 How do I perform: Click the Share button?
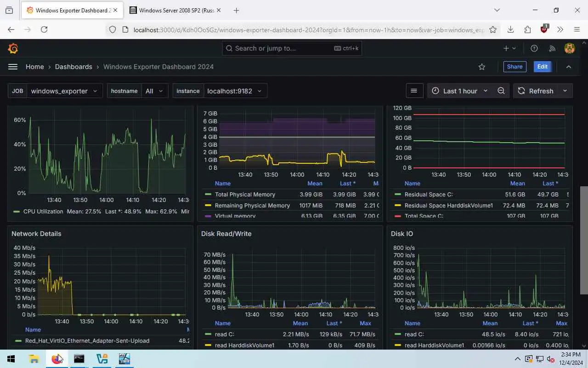[x=514, y=67]
